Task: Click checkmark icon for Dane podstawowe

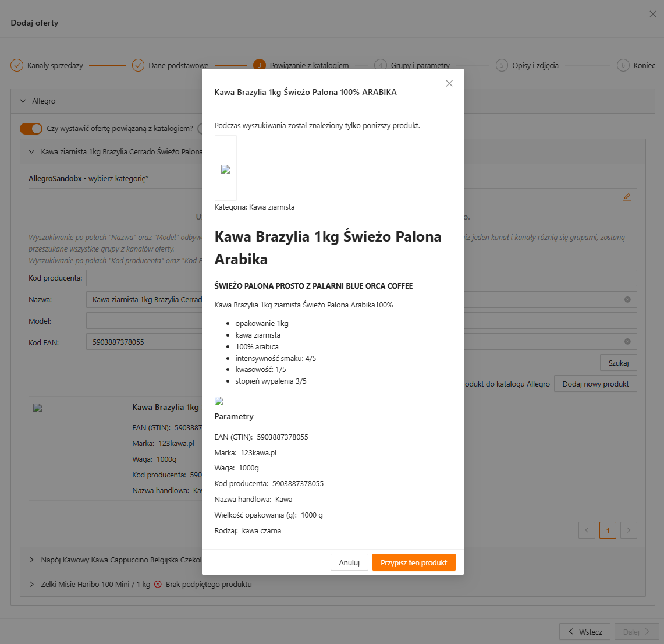Action: 138,65
